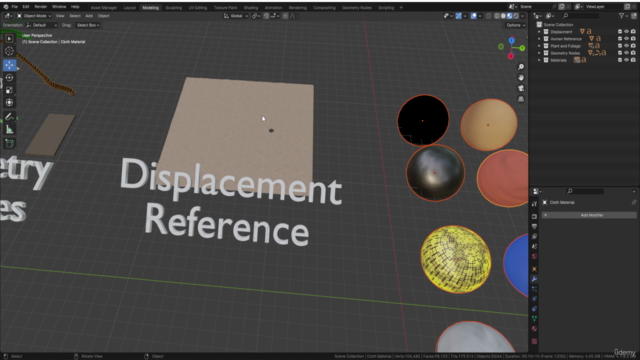Image resolution: width=640 pixels, height=360 pixels.
Task: Switch to Wireframe shading mode
Action: coord(497,16)
